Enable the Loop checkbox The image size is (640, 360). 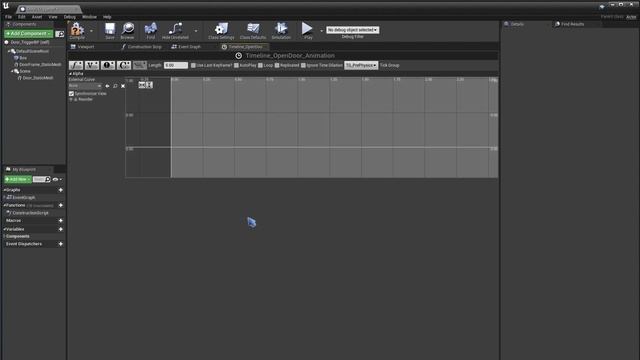pos(260,65)
